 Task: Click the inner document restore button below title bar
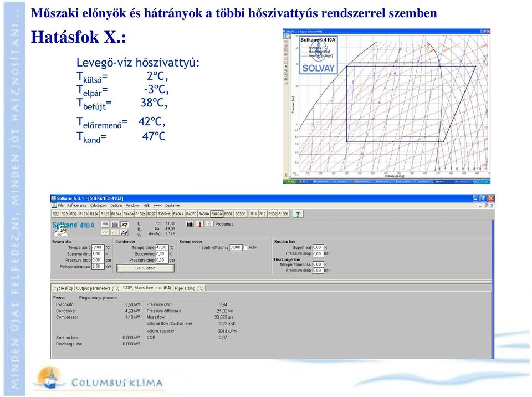click(x=486, y=206)
